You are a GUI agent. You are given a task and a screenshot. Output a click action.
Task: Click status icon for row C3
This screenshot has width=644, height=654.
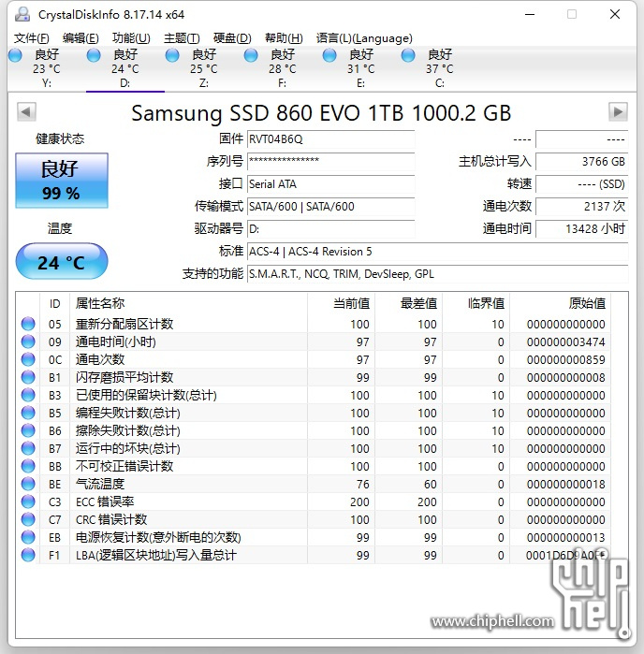[x=28, y=501]
